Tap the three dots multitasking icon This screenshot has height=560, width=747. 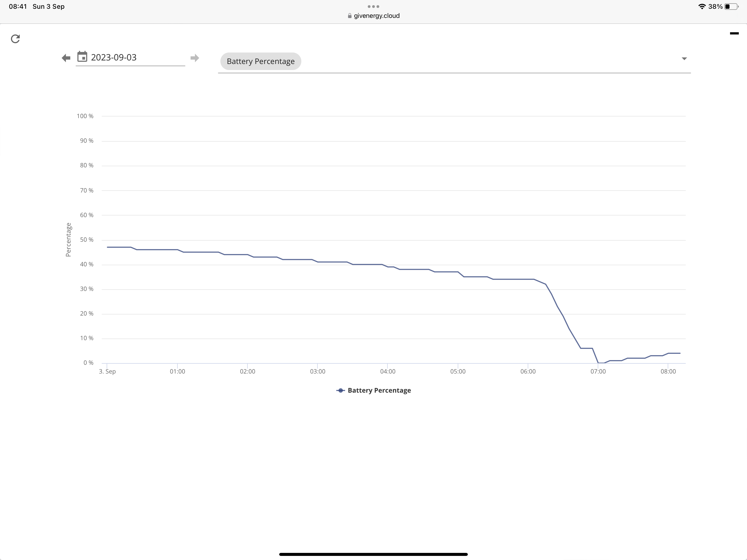click(x=373, y=6)
